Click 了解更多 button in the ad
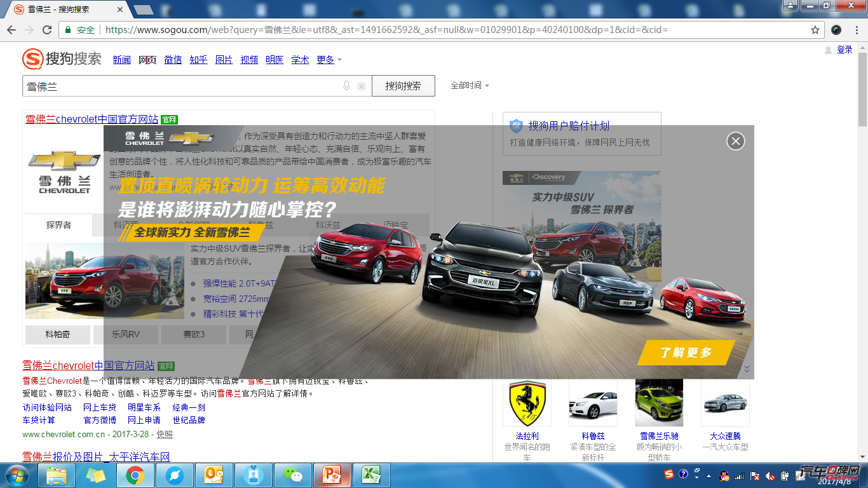 (x=686, y=353)
